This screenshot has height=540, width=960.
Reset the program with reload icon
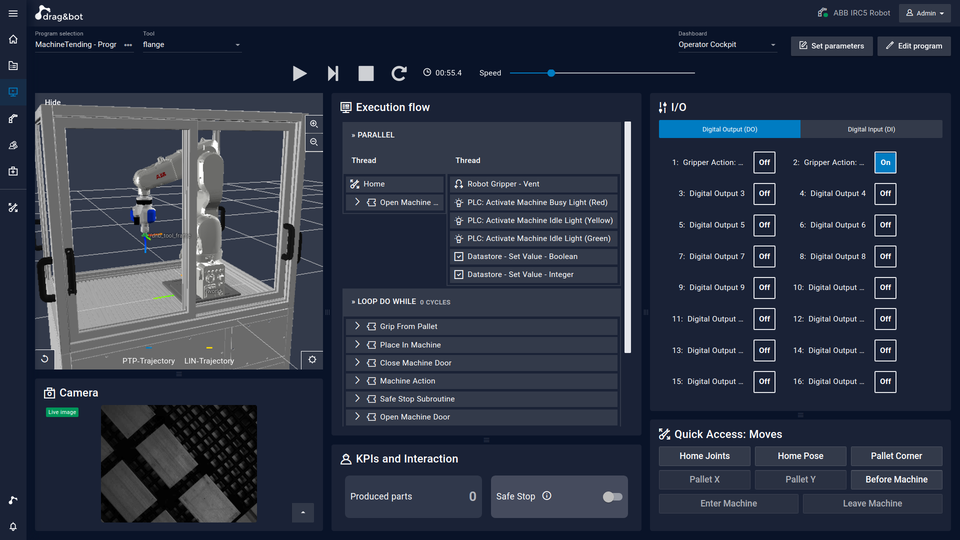click(399, 73)
